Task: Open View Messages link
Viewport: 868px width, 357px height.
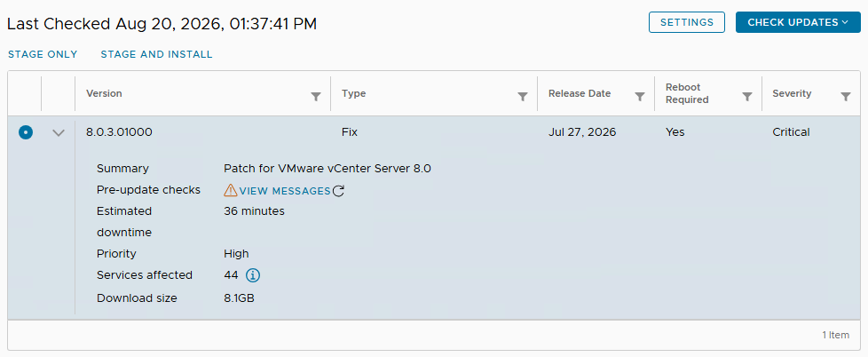Action: click(285, 191)
